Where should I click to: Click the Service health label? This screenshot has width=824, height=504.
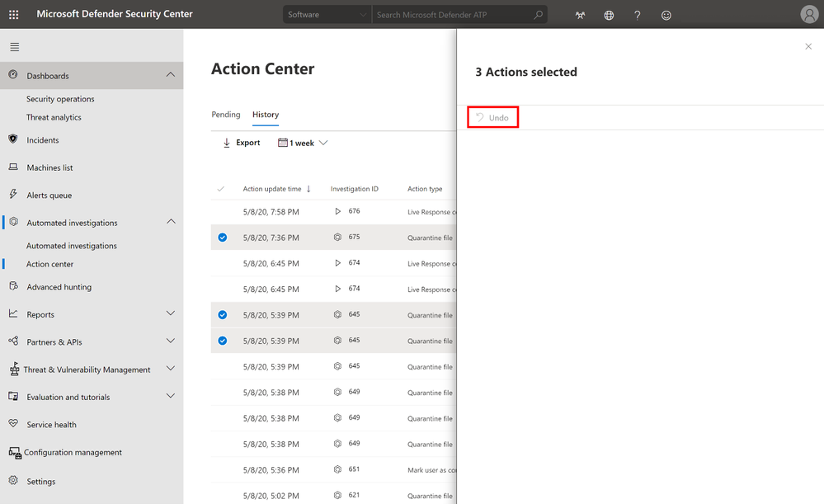[51, 425]
